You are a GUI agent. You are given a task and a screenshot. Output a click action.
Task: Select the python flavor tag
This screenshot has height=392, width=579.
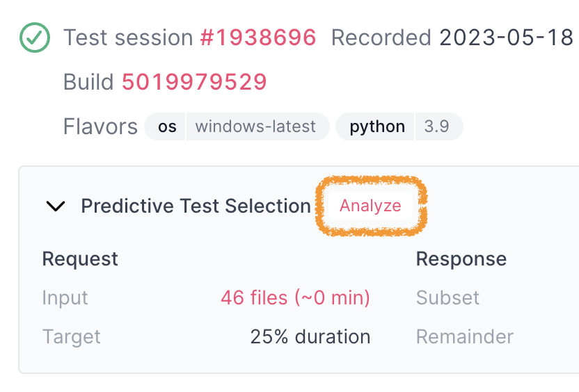pos(377,126)
